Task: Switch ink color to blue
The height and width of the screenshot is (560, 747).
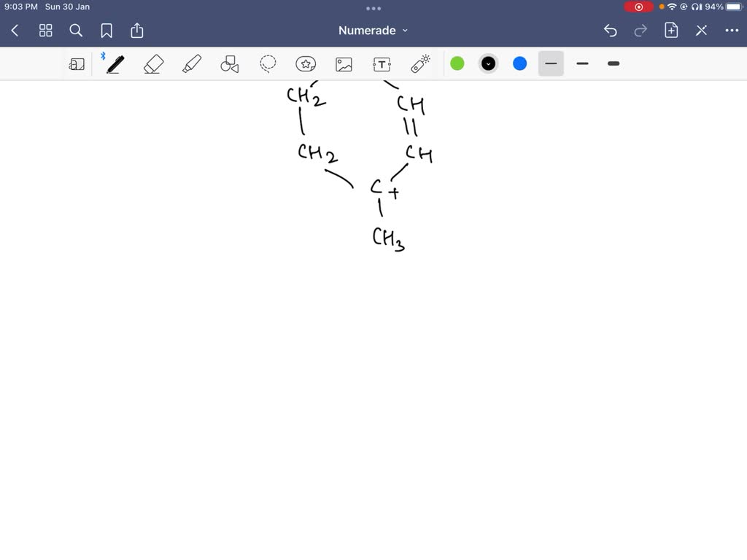Action: pyautogui.click(x=519, y=63)
